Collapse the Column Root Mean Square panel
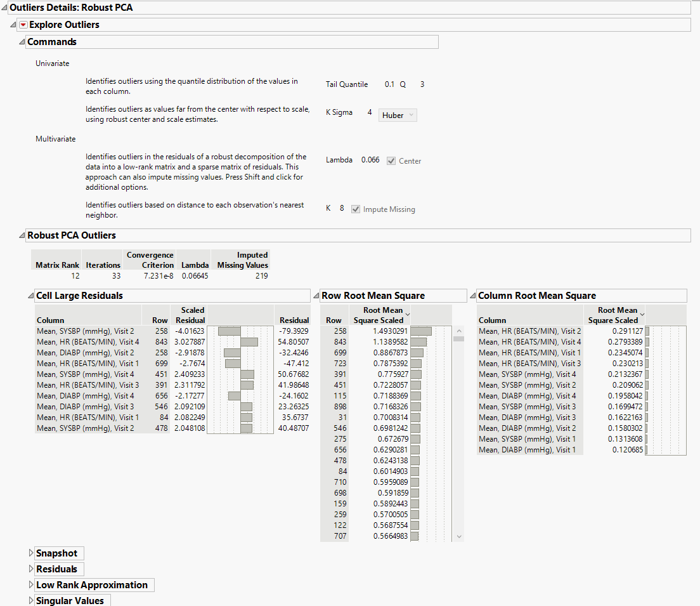The height and width of the screenshot is (606, 700). [x=472, y=296]
